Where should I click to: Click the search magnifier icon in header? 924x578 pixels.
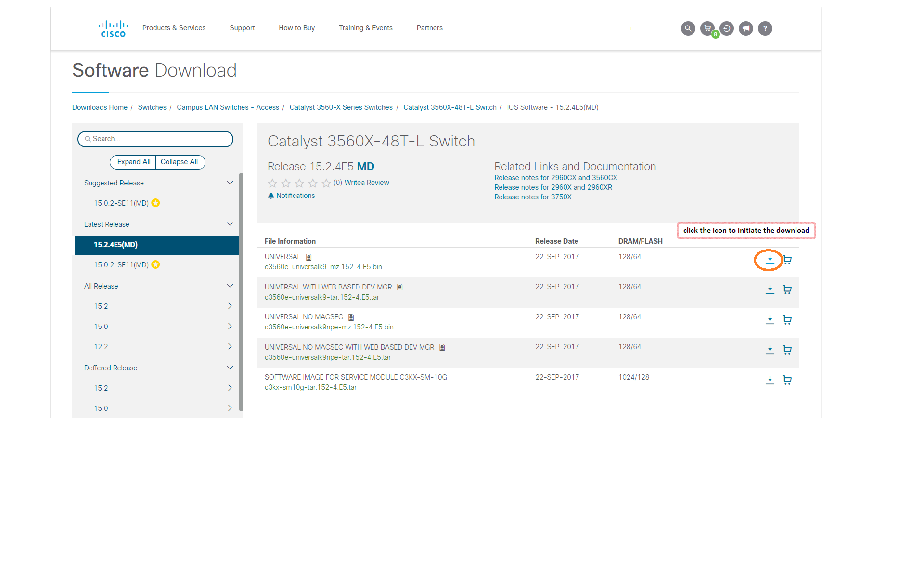(688, 28)
